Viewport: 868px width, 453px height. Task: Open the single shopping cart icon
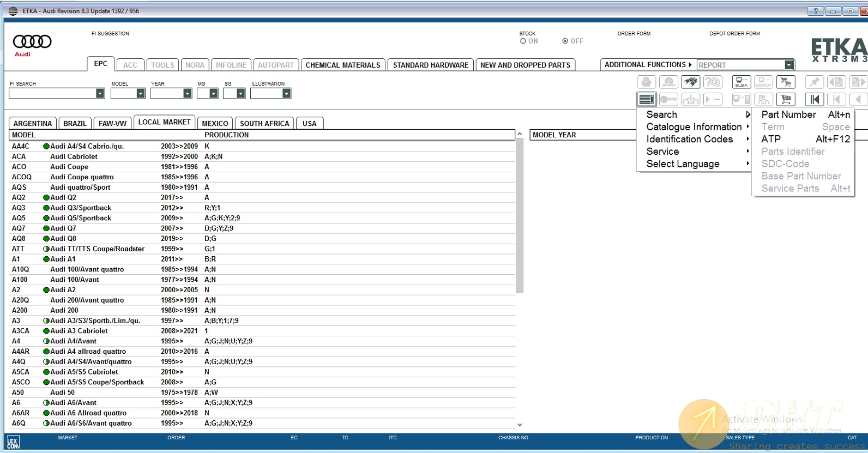point(786,99)
